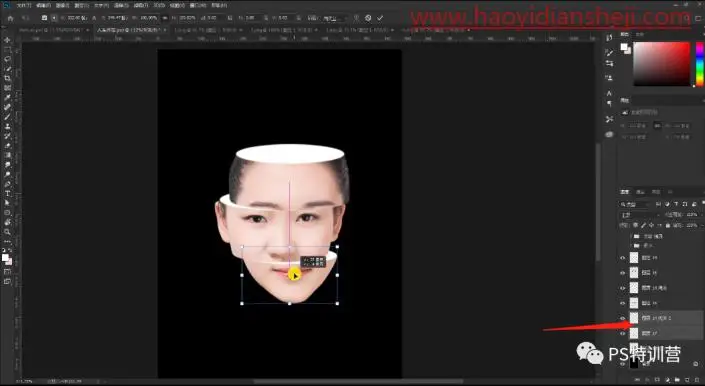
Task: Toggle text layer filter icon in Layers
Action: click(676, 204)
